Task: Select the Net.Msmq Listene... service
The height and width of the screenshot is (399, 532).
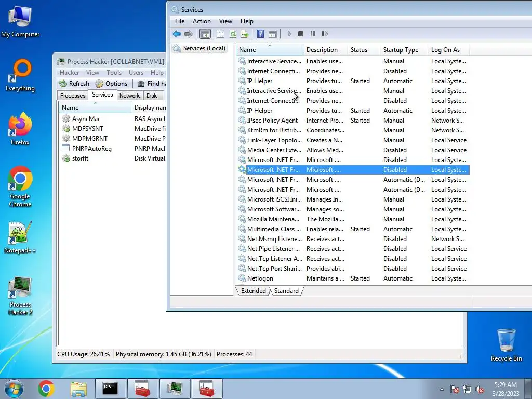Action: (x=353, y=239)
